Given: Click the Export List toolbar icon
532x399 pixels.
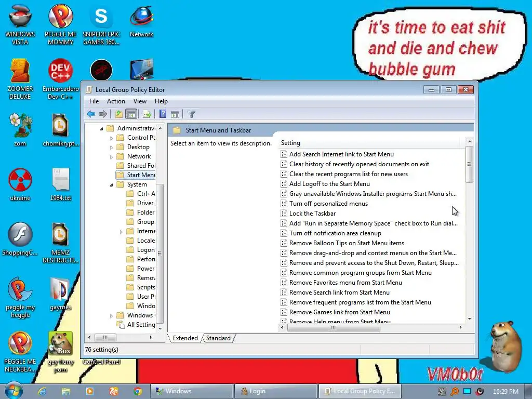Looking at the screenshot, I should pos(147,114).
